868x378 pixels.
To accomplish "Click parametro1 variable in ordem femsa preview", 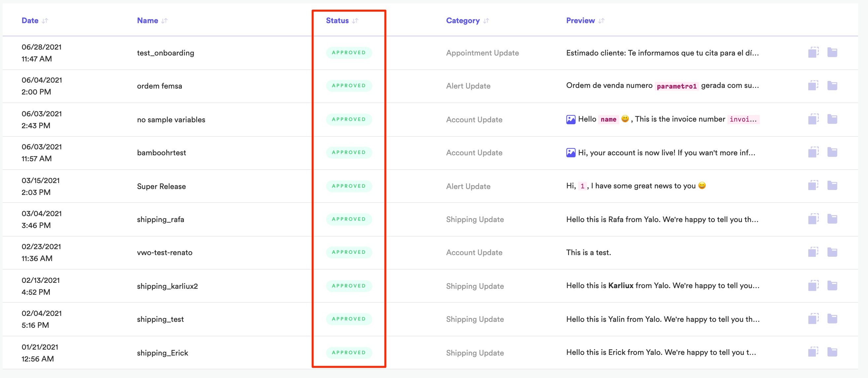I will point(676,86).
